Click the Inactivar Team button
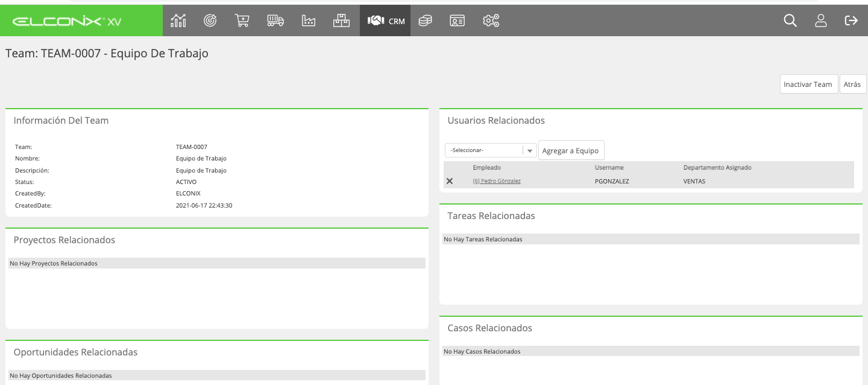 click(x=808, y=84)
